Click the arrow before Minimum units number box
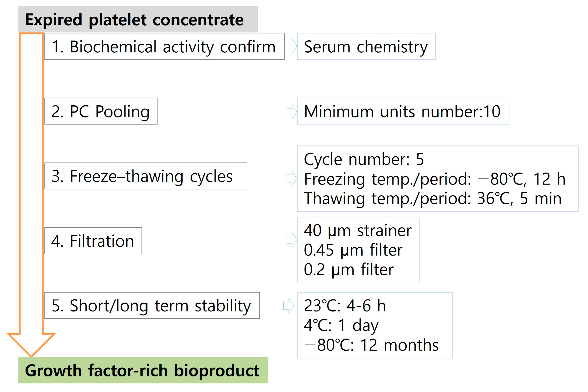This screenshot has height=392, width=588. (291, 112)
